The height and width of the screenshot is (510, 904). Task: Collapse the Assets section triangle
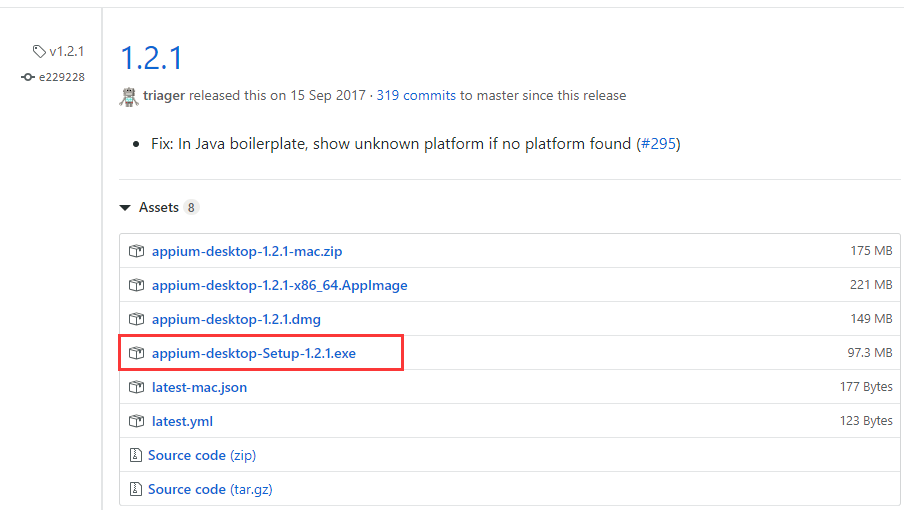[125, 207]
